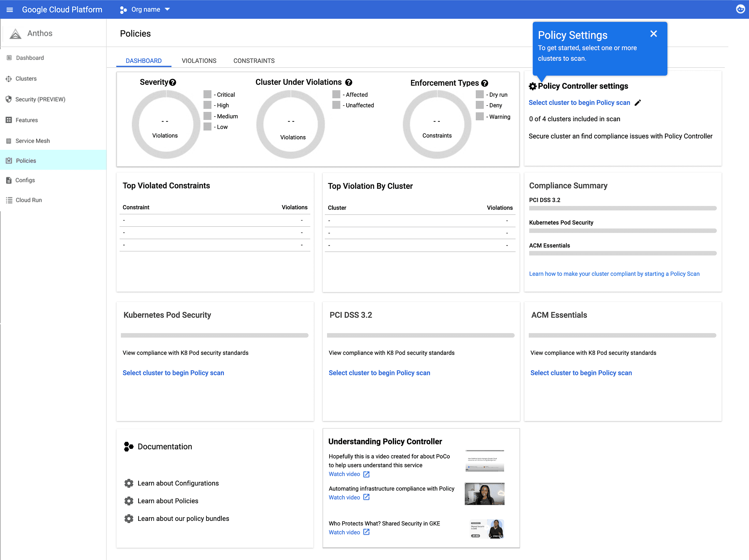This screenshot has width=749, height=560.
Task: Click gear icon next to policy bundles
Action: [x=129, y=518]
